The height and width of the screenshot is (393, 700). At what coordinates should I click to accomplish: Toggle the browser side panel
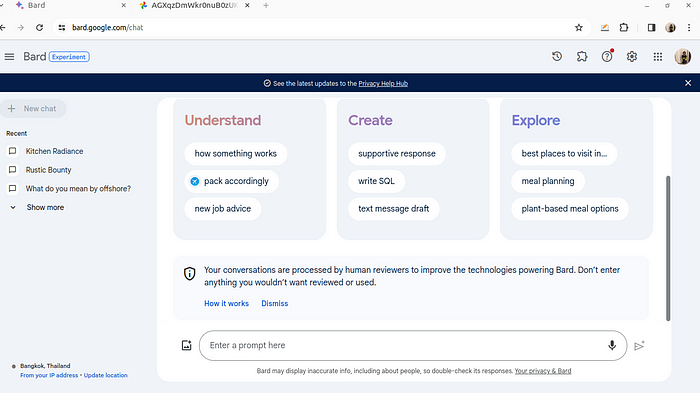[x=651, y=28]
